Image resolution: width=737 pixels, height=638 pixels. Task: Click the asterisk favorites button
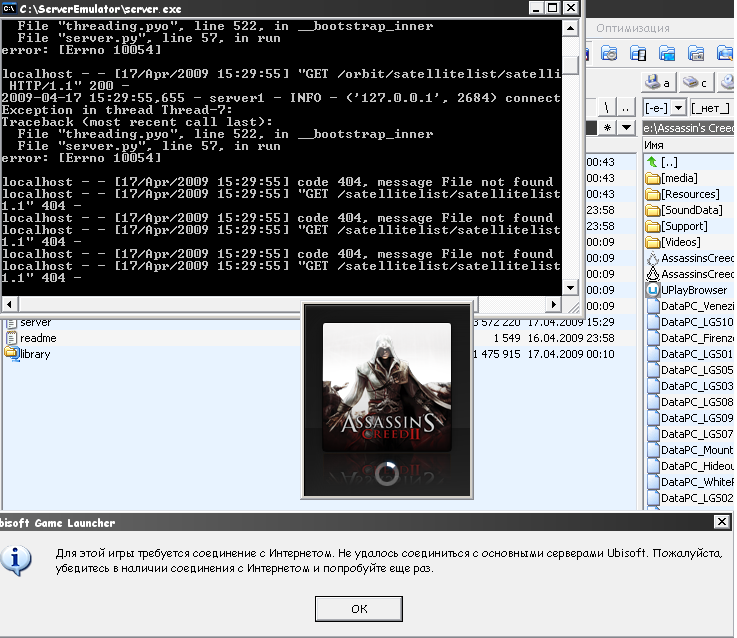608,127
